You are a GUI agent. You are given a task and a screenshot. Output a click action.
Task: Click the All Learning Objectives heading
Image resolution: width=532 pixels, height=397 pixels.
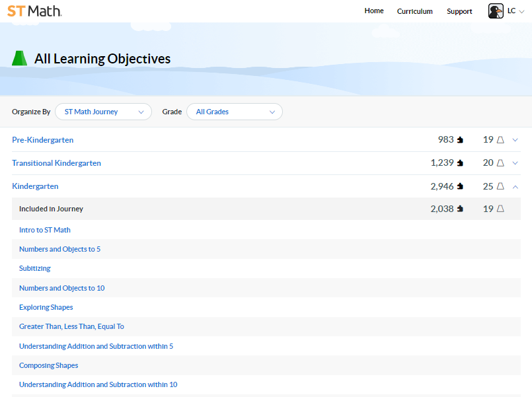(x=102, y=59)
